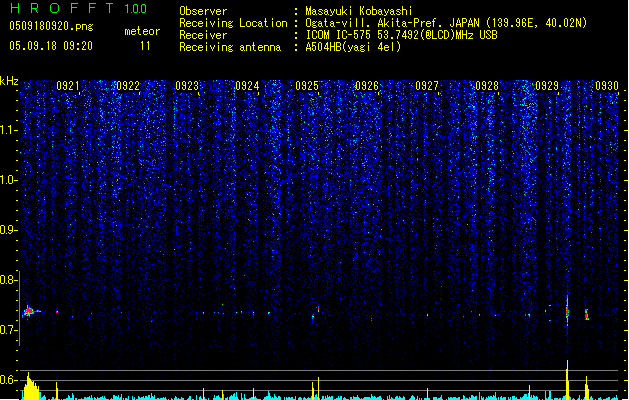This screenshot has height=400, width=629.
Task: Click the A504HB(yagi 4el) antenna text
Action: pos(353,47)
